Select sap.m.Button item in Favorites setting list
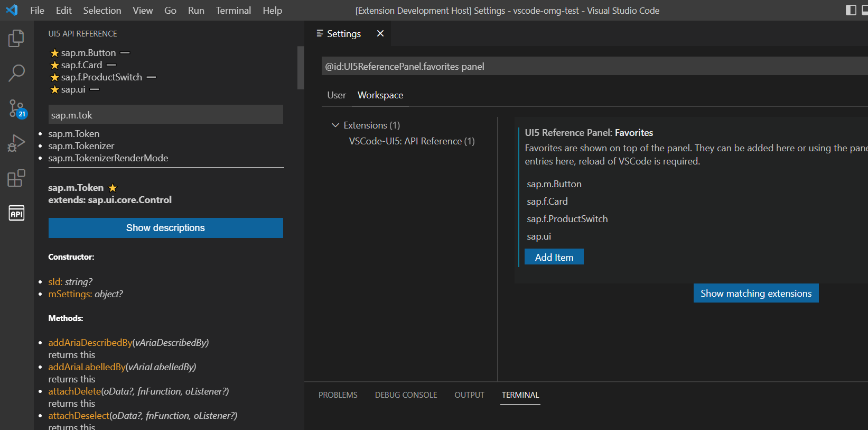 (554, 184)
